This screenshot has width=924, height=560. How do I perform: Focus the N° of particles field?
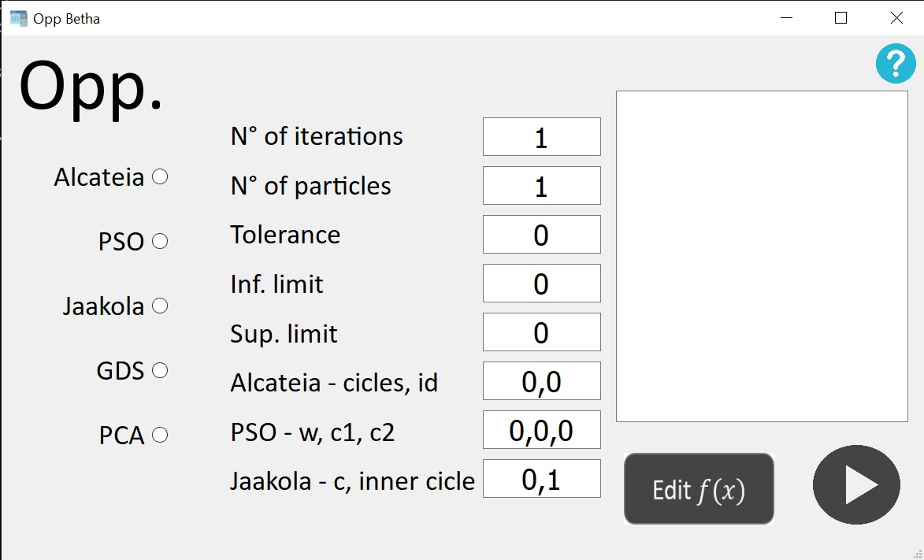[541, 186]
